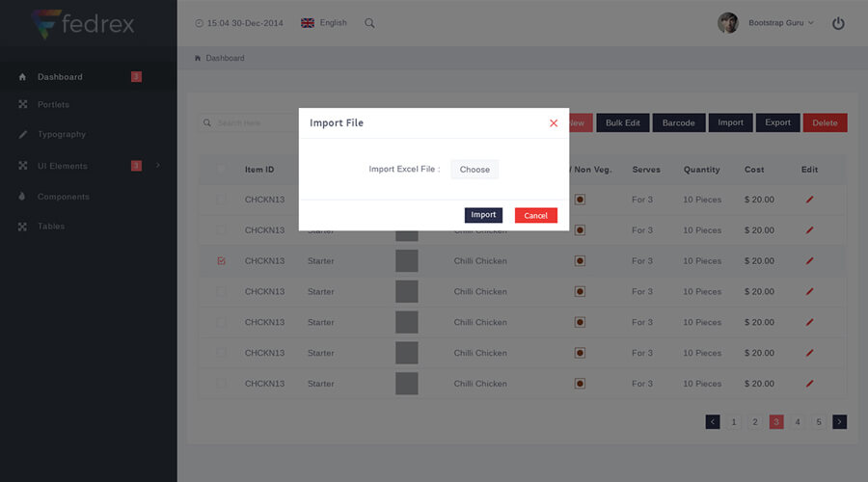Click the Components droplet icon in sidebar
This screenshot has height=482, width=868.
pos(22,197)
